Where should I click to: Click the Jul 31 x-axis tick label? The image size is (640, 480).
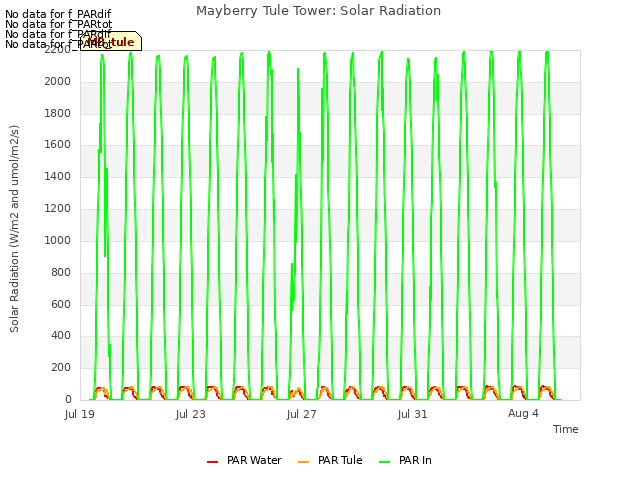(413, 414)
